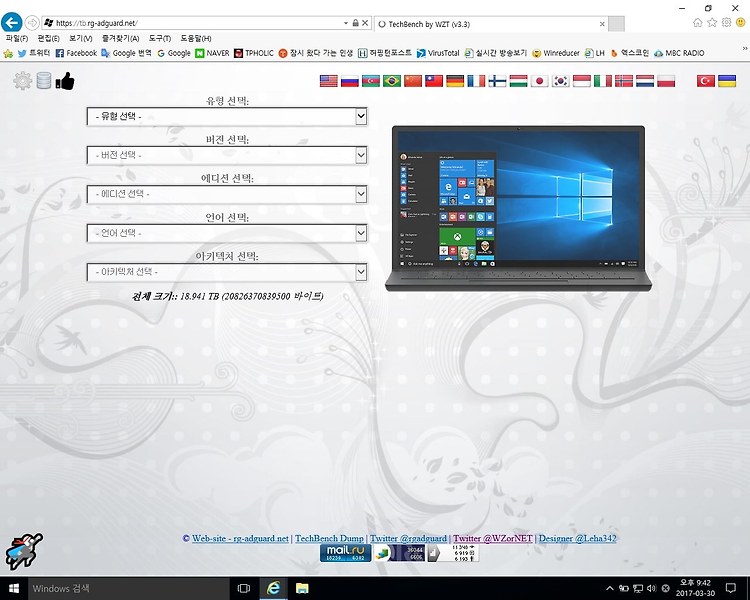Image resolution: width=750 pixels, height=600 pixels.
Task: Open the TechBench Dump link
Action: point(329,538)
